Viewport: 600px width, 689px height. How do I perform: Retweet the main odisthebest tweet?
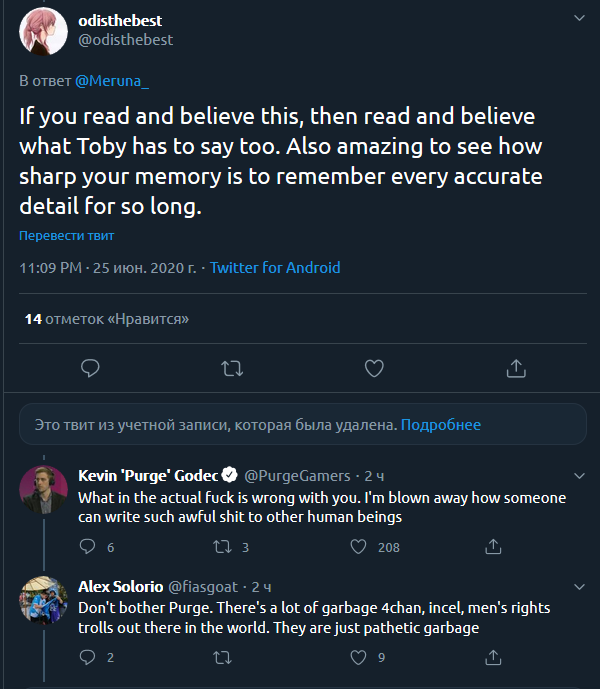click(232, 368)
